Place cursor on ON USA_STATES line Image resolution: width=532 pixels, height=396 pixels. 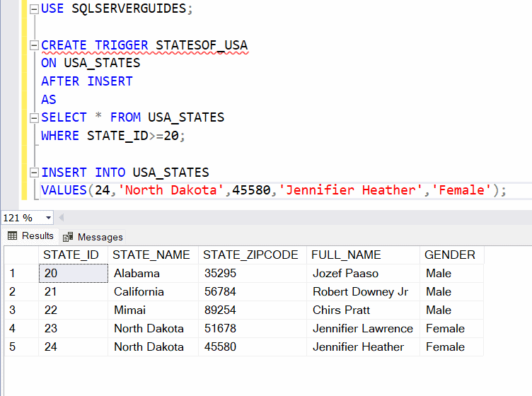tap(91, 63)
